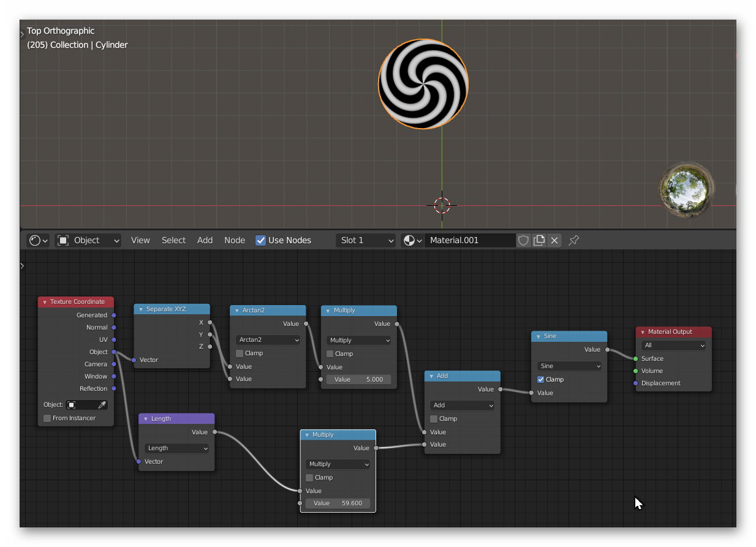Click the Sine node title
This screenshot has width=756, height=547.
550,336
